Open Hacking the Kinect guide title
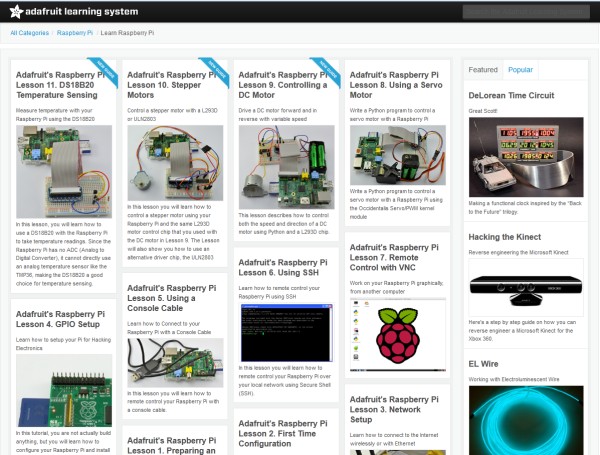600x455 pixels. [x=505, y=237]
